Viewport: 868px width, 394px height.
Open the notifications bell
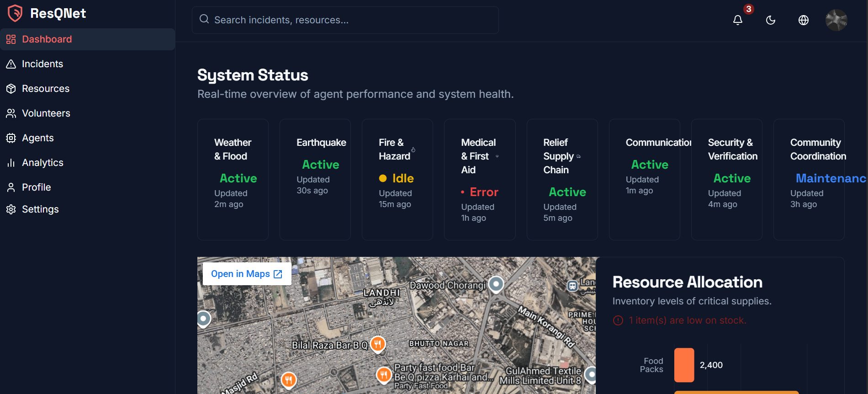click(737, 20)
